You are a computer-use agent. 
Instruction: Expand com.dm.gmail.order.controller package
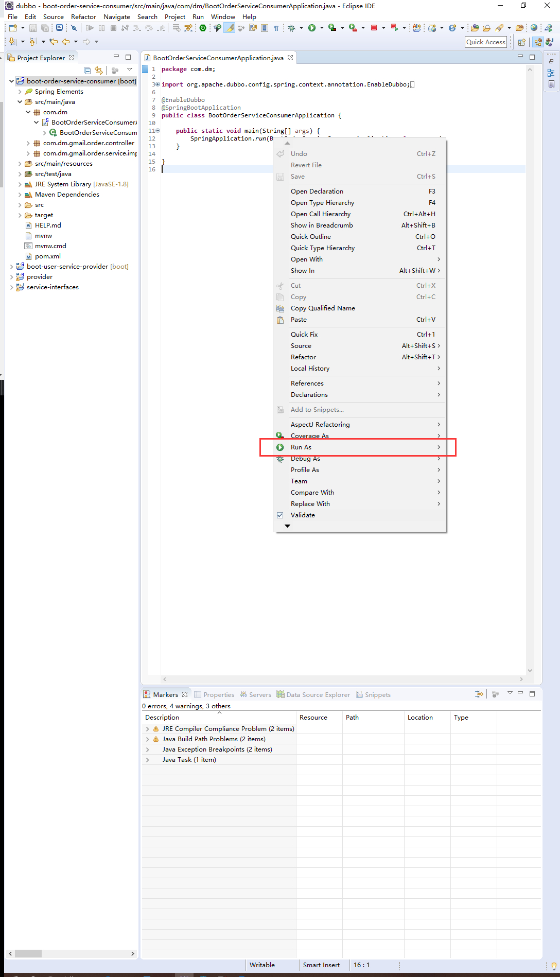pyautogui.click(x=28, y=143)
